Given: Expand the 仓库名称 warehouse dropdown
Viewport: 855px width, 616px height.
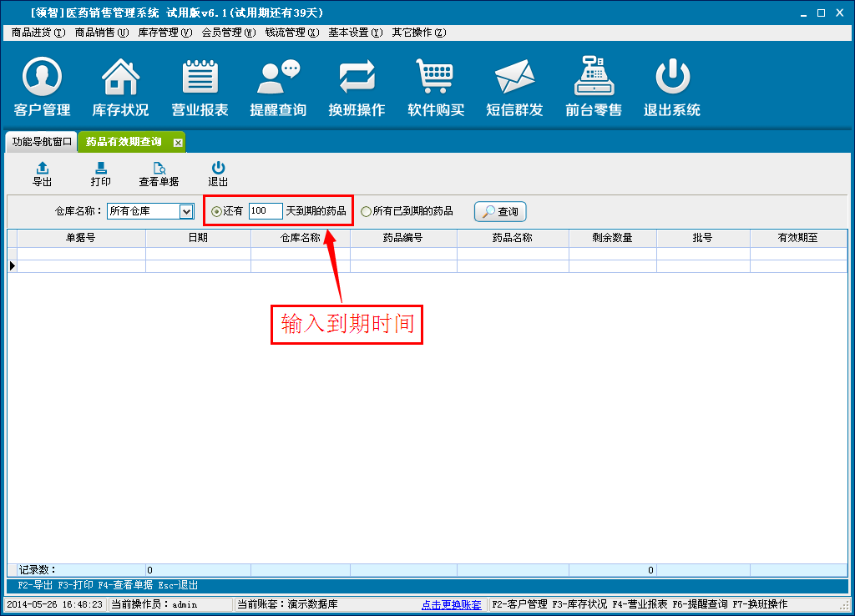Looking at the screenshot, I should point(186,212).
